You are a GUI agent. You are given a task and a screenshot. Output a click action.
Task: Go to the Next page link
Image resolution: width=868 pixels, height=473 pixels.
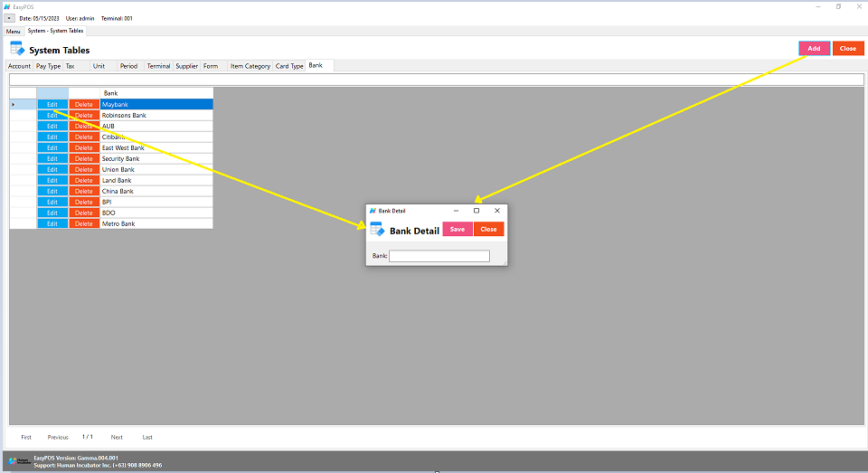coord(117,437)
